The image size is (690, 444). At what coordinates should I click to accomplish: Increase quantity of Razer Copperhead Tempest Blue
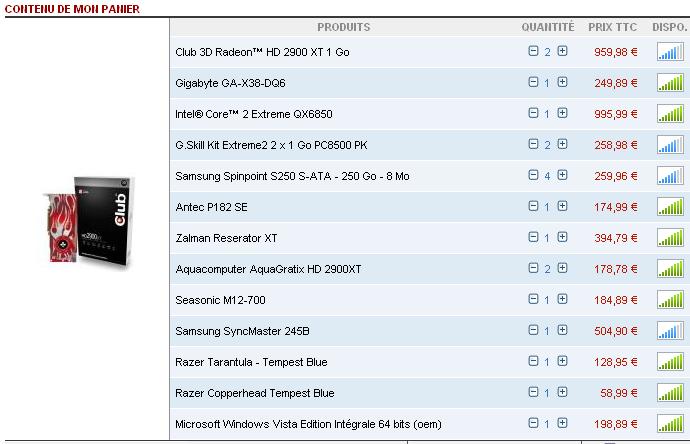coord(562,392)
